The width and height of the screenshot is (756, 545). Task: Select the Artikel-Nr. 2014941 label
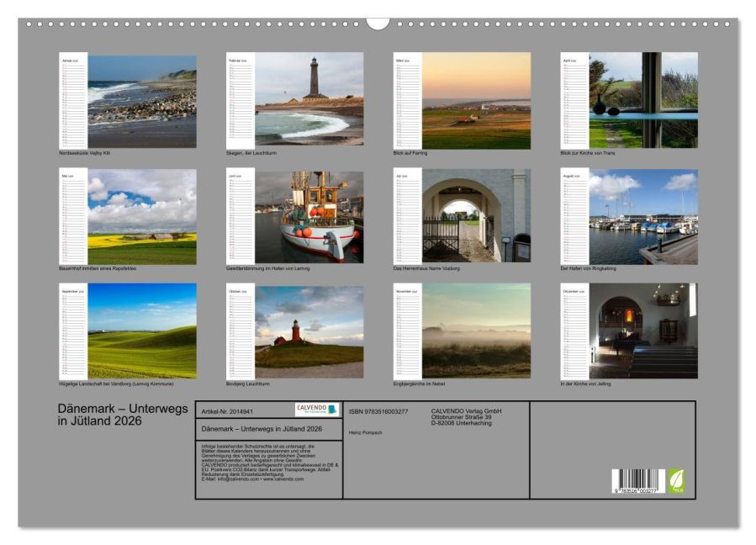(228, 412)
